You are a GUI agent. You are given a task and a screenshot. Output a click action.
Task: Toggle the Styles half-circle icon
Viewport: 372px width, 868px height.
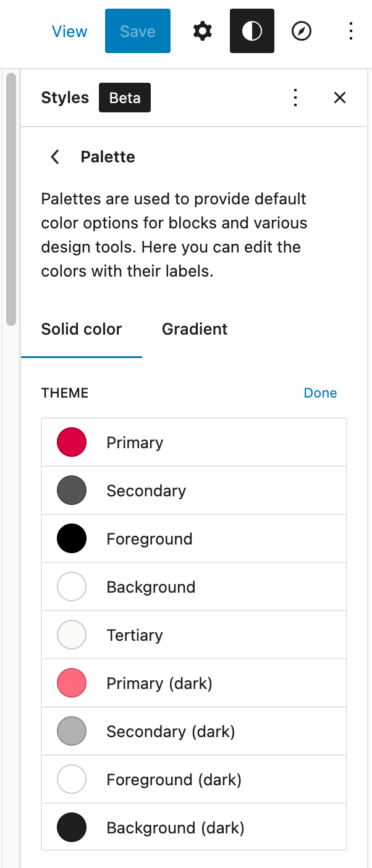252,31
